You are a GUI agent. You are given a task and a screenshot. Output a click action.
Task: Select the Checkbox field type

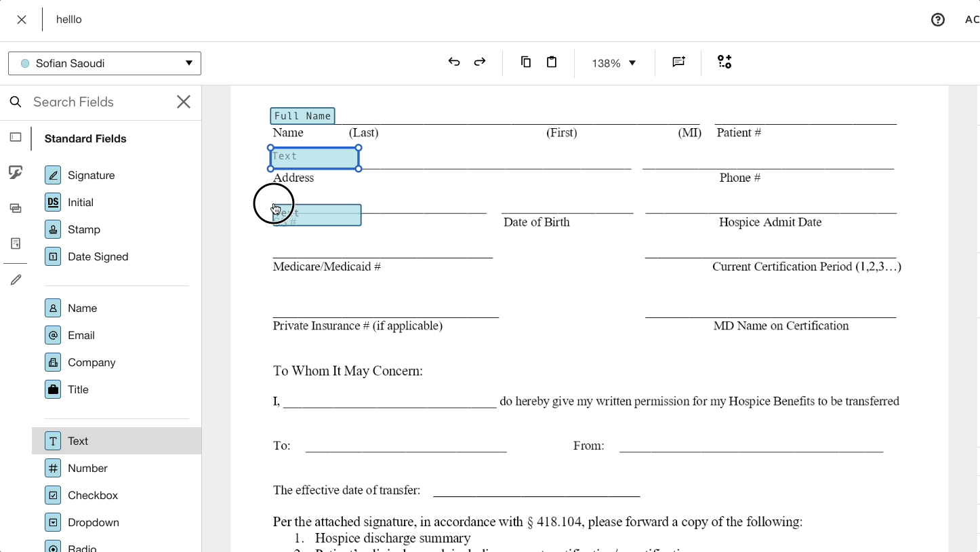pyautogui.click(x=117, y=495)
